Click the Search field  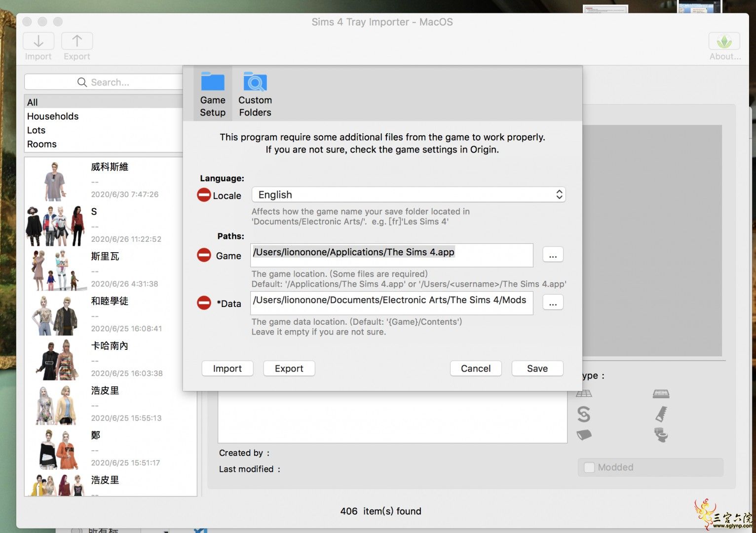click(104, 82)
